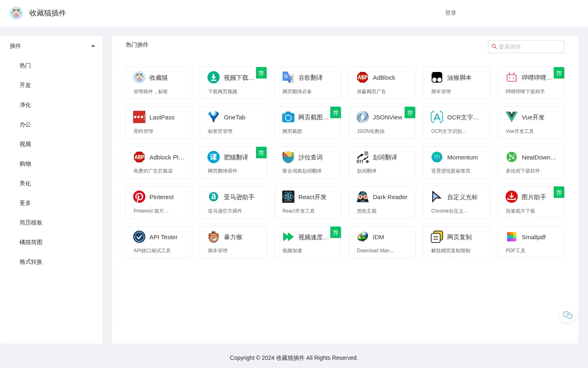588x368 pixels.
Task: Click 解除网页复制限制 description text
Action: pos(451,251)
